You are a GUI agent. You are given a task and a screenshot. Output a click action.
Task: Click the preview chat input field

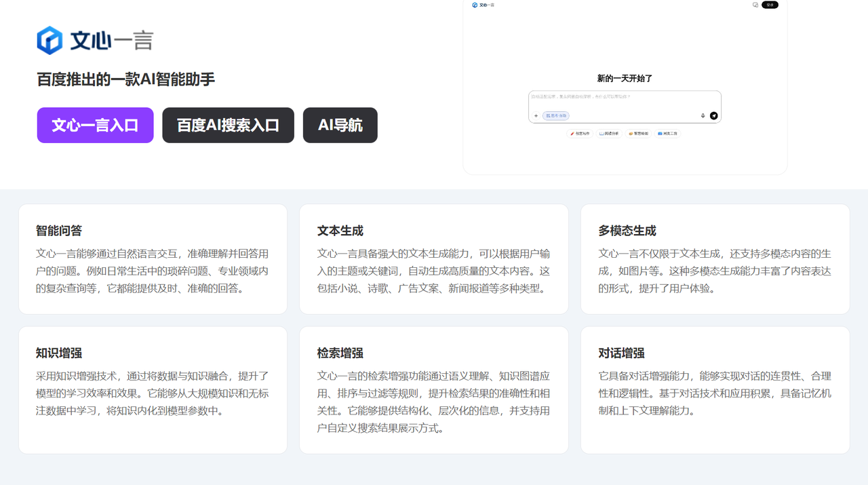625,107
